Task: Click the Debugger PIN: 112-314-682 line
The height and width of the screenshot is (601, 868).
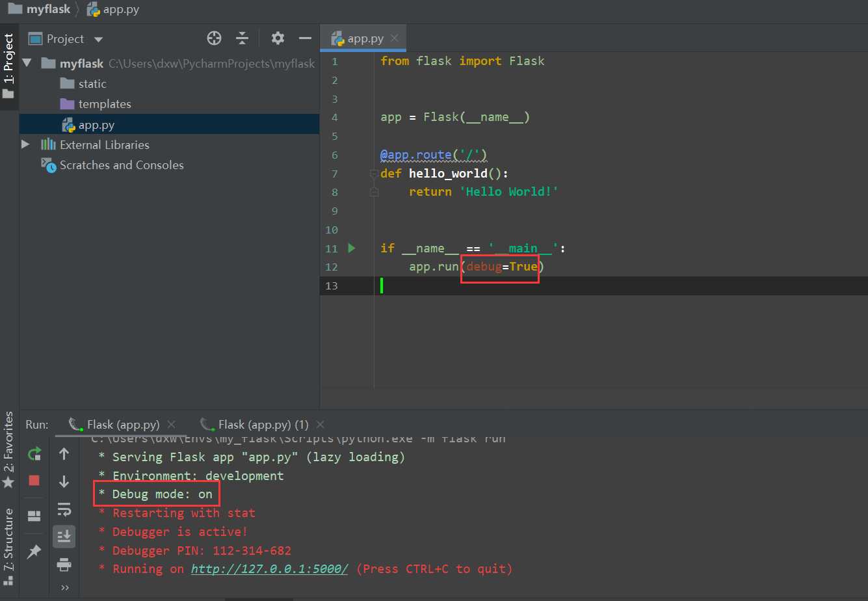Action: pyautogui.click(x=194, y=550)
